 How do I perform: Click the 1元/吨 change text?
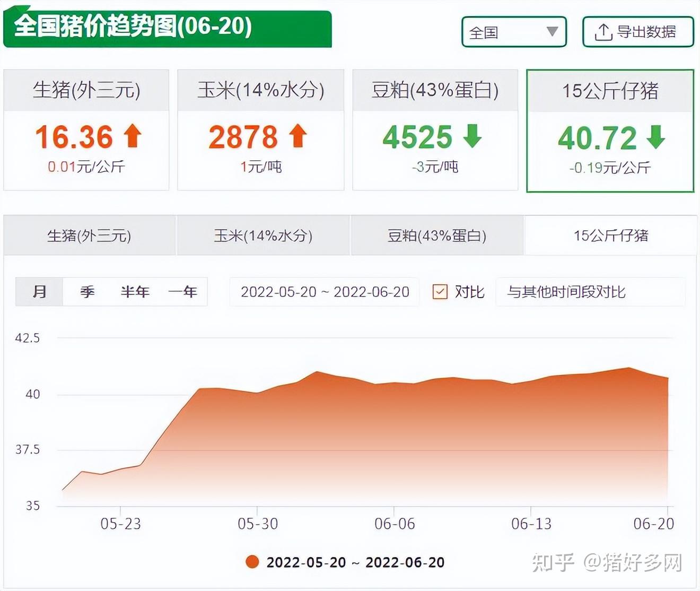261,167
